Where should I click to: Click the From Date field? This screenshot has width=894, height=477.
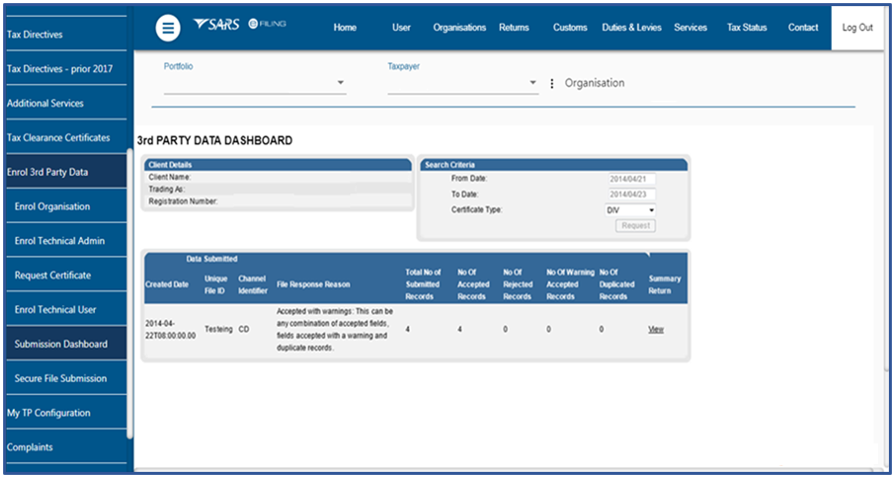[x=630, y=179]
